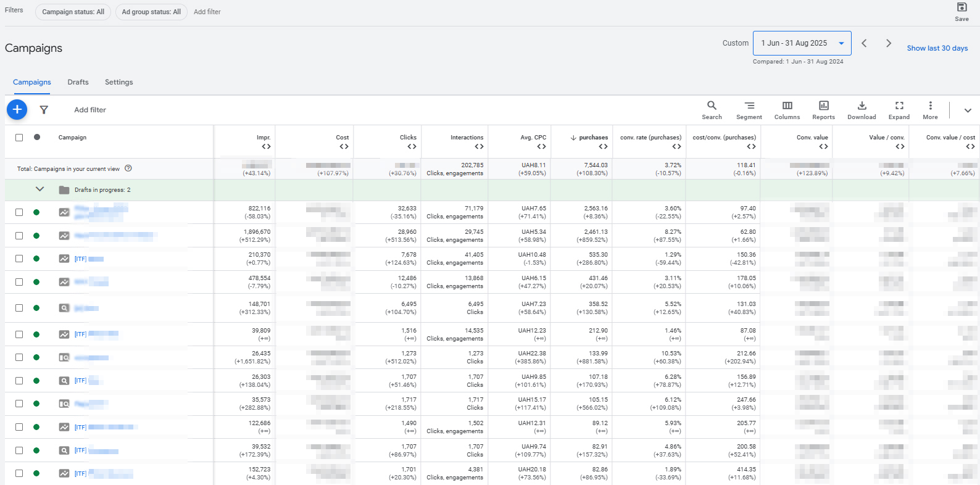980x485 pixels.
Task: Open the Search tool in table toolbar
Action: point(712,110)
